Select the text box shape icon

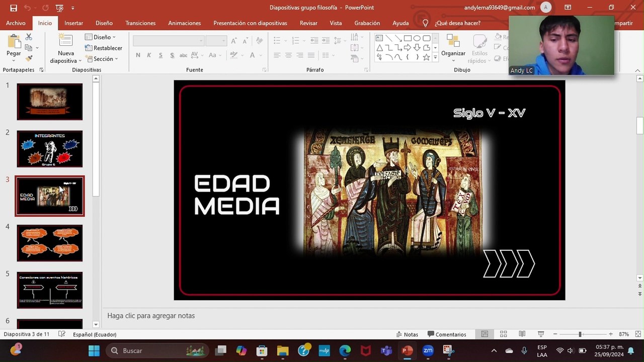pyautogui.click(x=379, y=38)
